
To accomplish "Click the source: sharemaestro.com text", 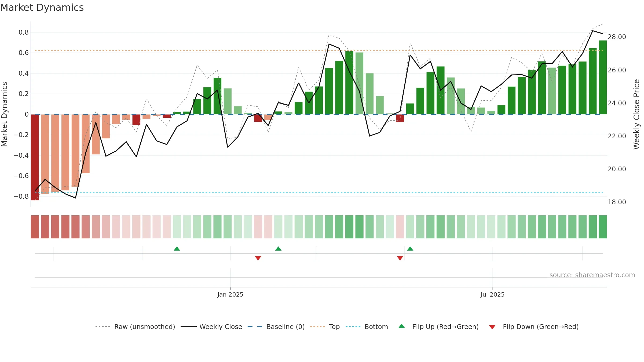I will 592,275.
